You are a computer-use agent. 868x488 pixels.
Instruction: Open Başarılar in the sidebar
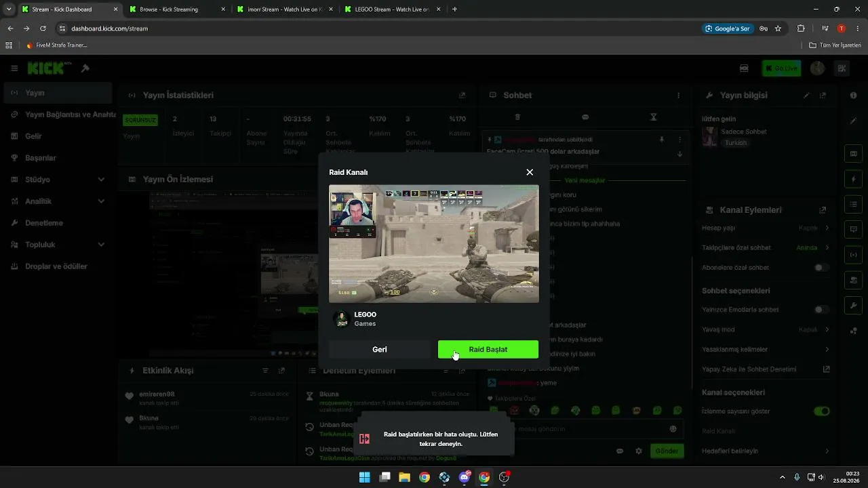[x=57, y=158]
